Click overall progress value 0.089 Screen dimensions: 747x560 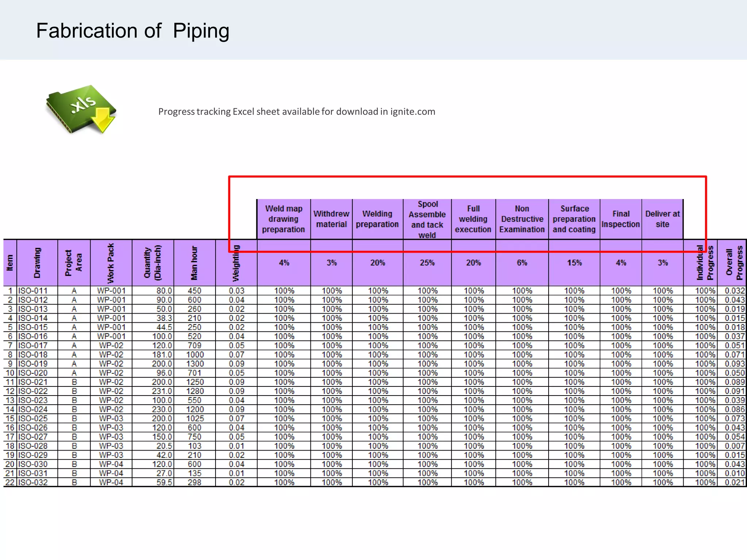click(x=732, y=382)
